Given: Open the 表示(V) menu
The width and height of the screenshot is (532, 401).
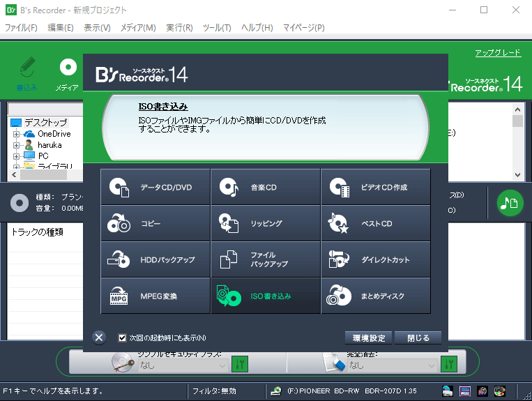Looking at the screenshot, I should 97,27.
